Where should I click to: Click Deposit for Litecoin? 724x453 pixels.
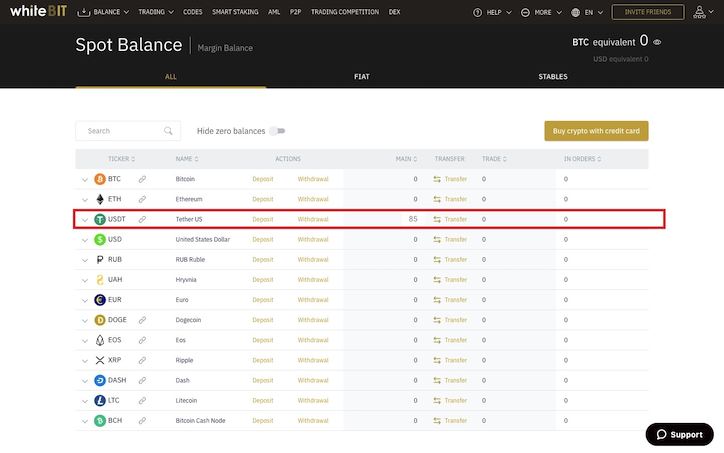[x=263, y=400]
